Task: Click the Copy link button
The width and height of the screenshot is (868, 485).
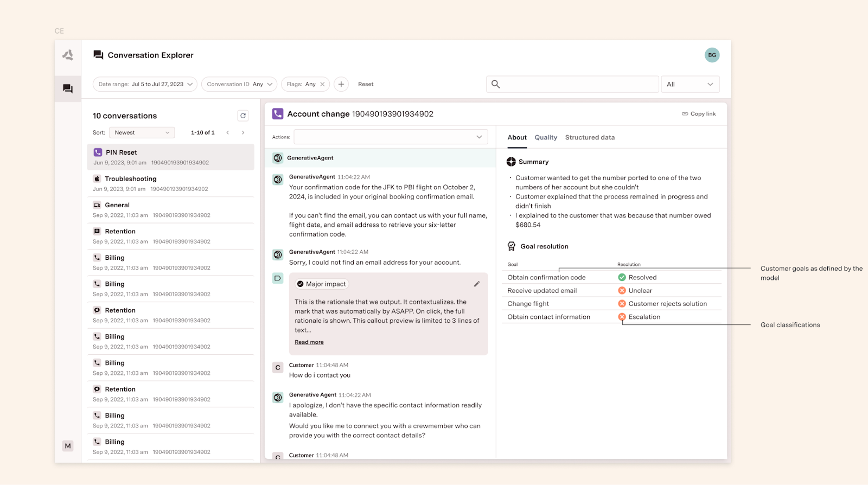Action: click(x=699, y=114)
